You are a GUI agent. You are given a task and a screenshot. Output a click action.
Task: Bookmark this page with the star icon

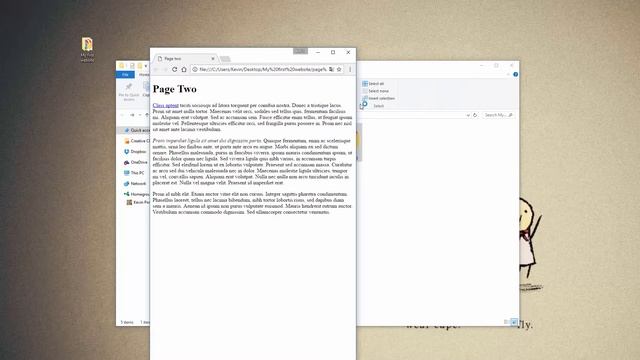(x=339, y=69)
